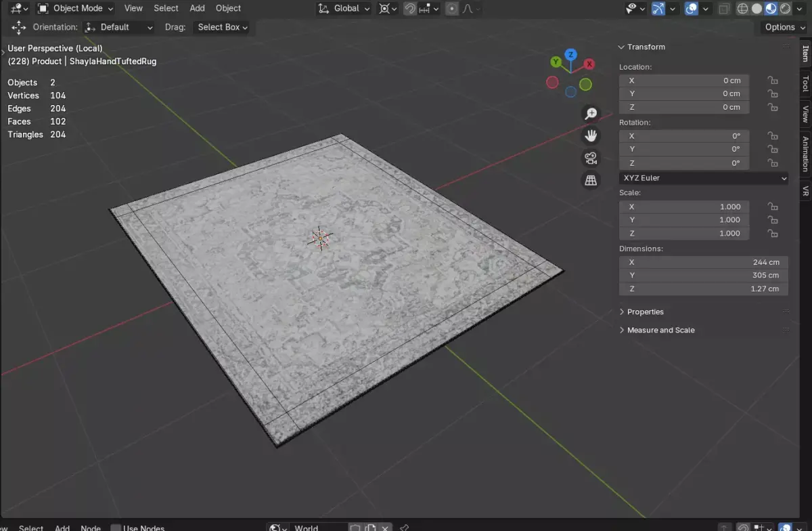Select the Move tool icon in tool settings
This screenshot has height=531, width=812.
[x=19, y=27]
